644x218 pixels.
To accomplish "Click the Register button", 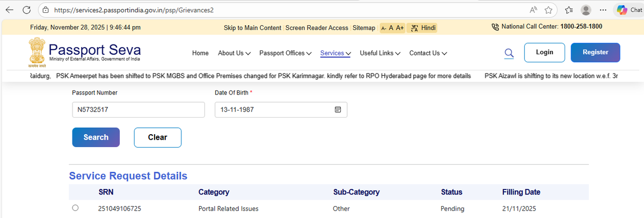I will 595,53.
